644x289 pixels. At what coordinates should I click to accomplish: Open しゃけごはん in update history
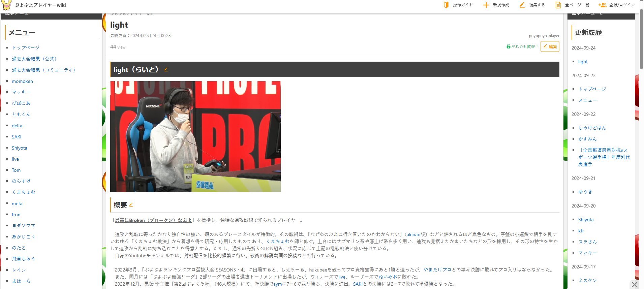point(592,128)
